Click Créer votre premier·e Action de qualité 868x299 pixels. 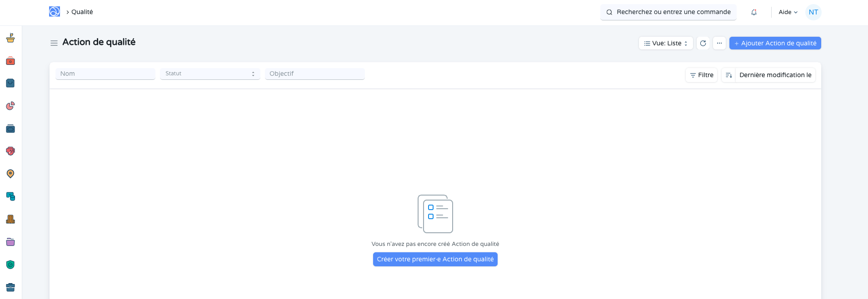click(x=435, y=259)
